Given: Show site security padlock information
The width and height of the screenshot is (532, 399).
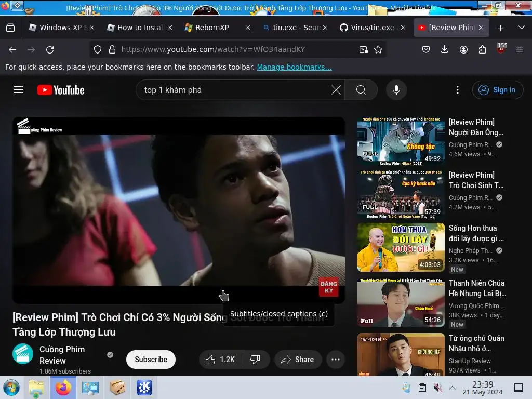Looking at the screenshot, I should pyautogui.click(x=112, y=49).
